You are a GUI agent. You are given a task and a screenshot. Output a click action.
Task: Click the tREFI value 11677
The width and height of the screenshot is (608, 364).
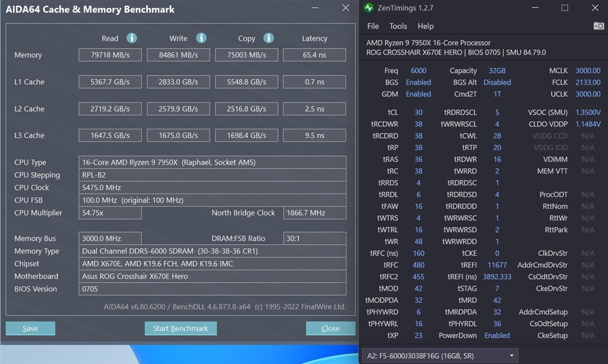coord(497,265)
